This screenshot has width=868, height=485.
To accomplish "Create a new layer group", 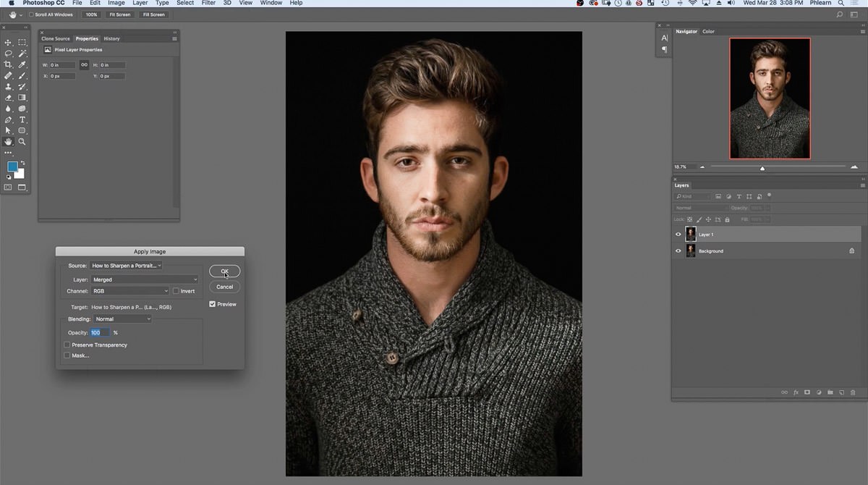I will (x=830, y=392).
